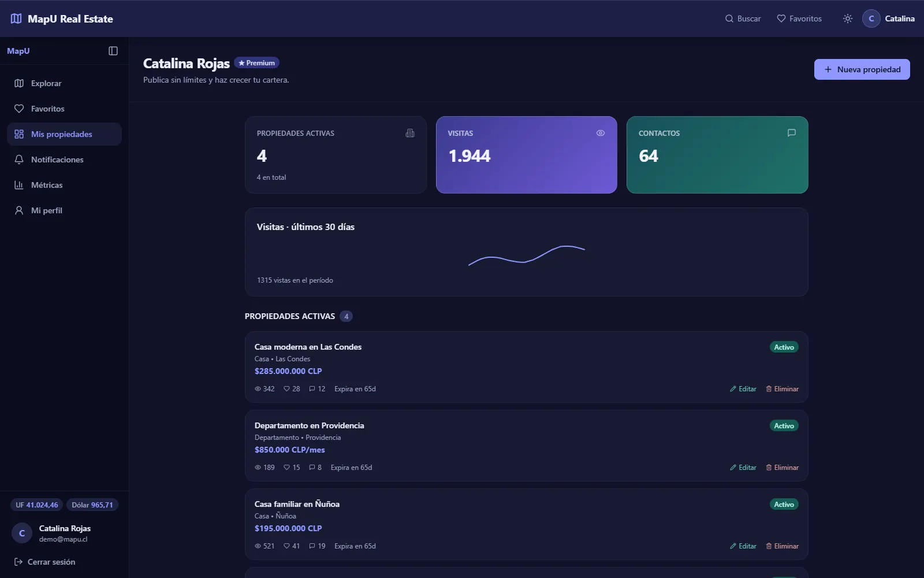
Task: Delete Casa familiar en Ñuñoa with Eliminar
Action: pyautogui.click(x=782, y=546)
